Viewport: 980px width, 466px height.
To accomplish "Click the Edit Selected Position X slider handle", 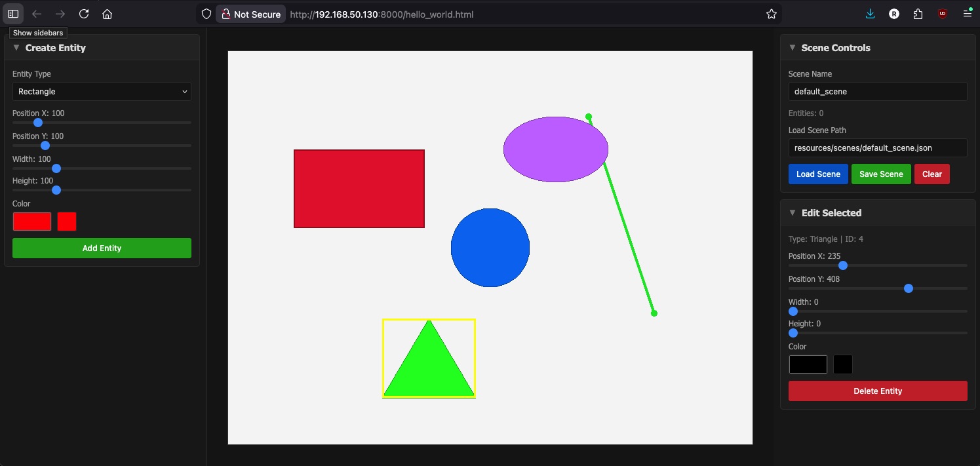I will (843, 265).
